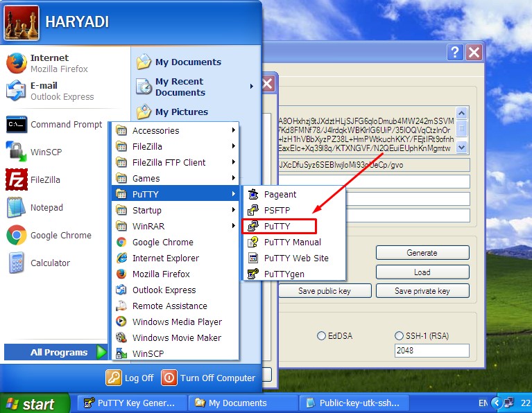The width and height of the screenshot is (532, 413).
Task: Expand All Programs with green arrow
Action: point(101,352)
